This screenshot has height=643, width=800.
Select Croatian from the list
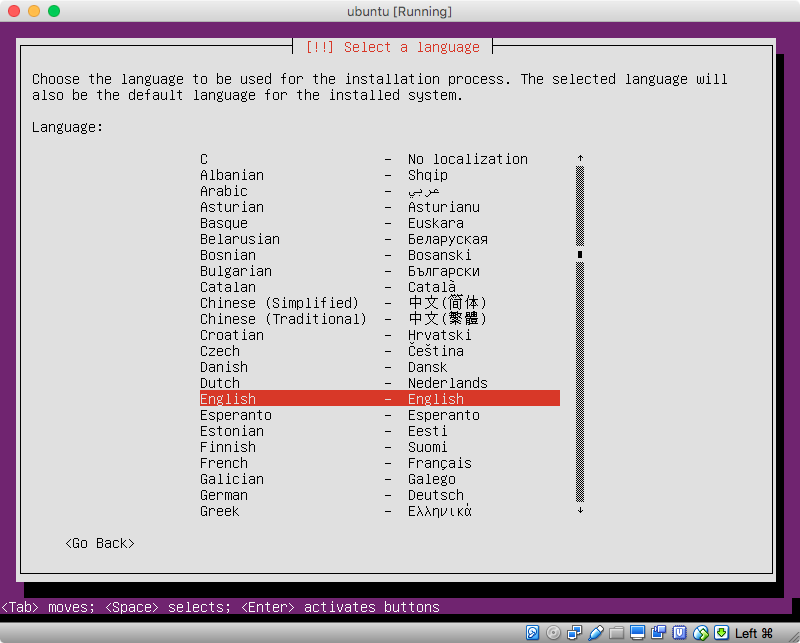point(380,335)
